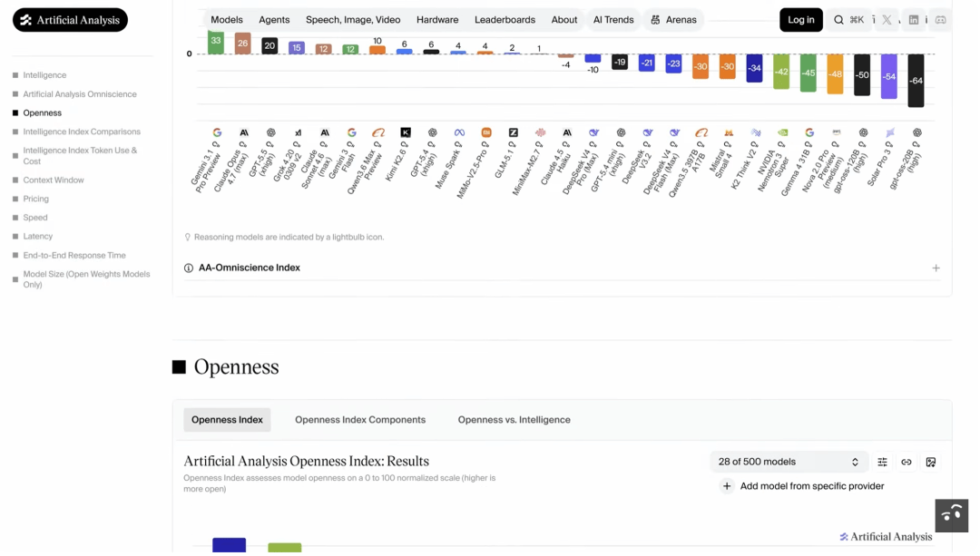Open chart filter settings sliders icon
Viewport: 980px width, 556px height.
883,463
